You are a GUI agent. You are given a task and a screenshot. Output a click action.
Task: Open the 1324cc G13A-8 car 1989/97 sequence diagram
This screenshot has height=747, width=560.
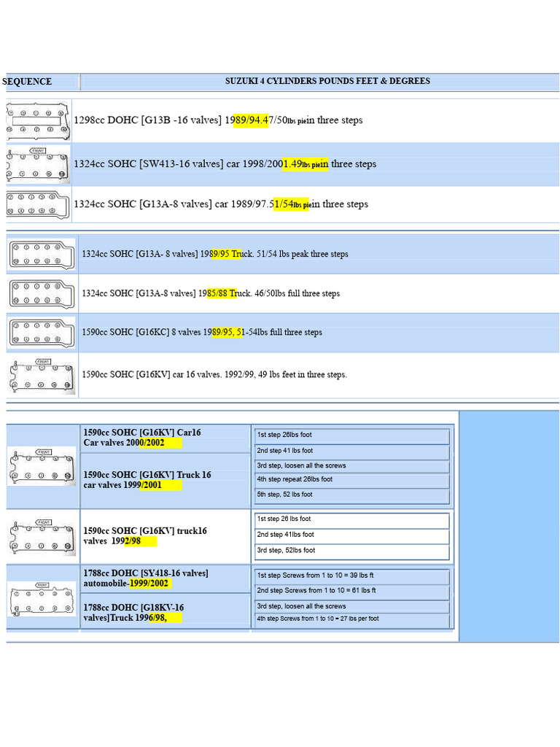pyautogui.click(x=38, y=205)
